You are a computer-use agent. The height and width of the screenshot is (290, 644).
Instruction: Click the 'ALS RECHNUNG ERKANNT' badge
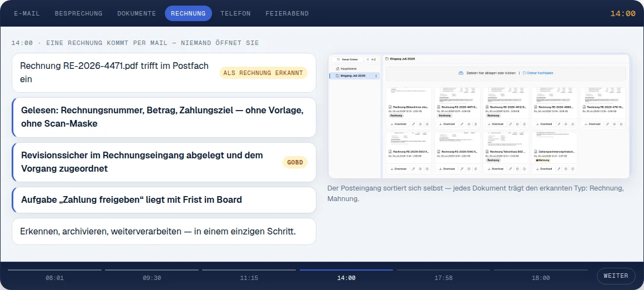point(263,73)
